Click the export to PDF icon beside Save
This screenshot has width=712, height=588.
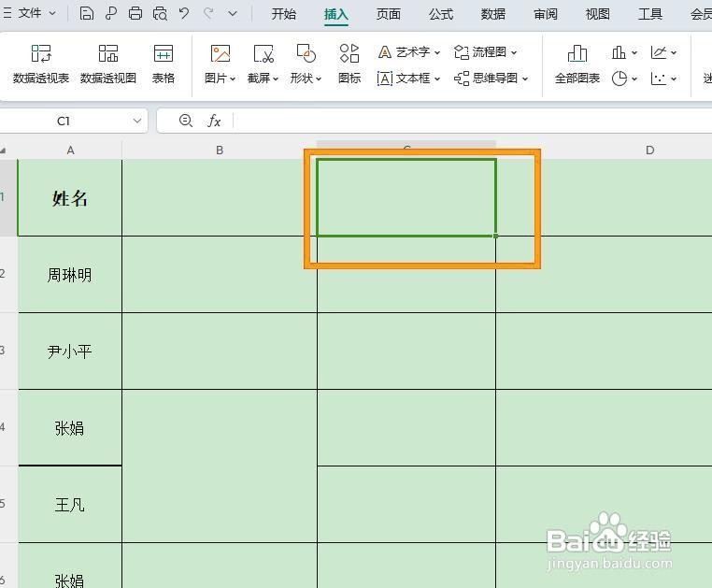click(111, 13)
